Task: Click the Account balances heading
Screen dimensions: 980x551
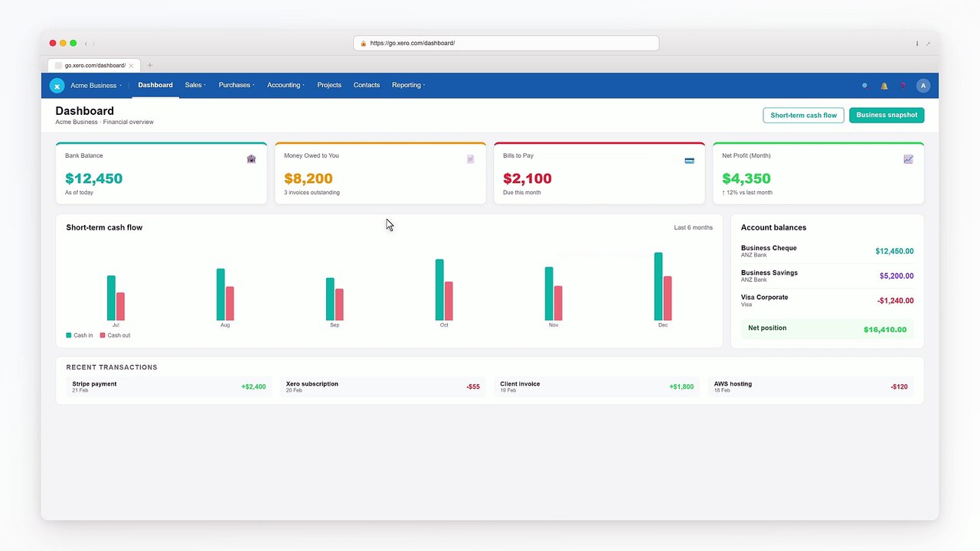Action: 773,228
